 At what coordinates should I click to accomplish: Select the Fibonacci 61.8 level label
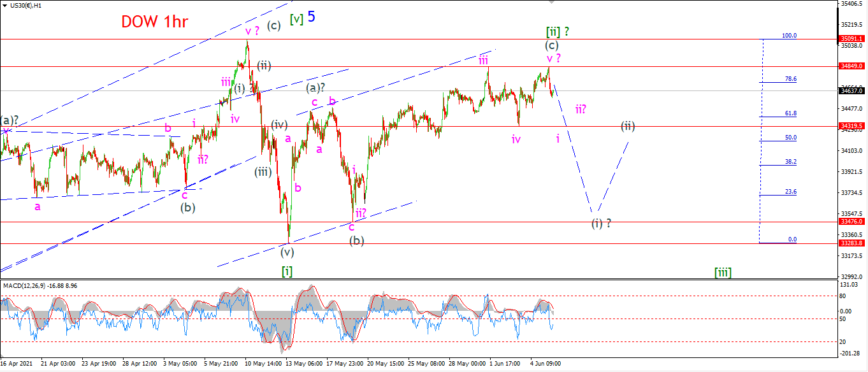(791, 113)
